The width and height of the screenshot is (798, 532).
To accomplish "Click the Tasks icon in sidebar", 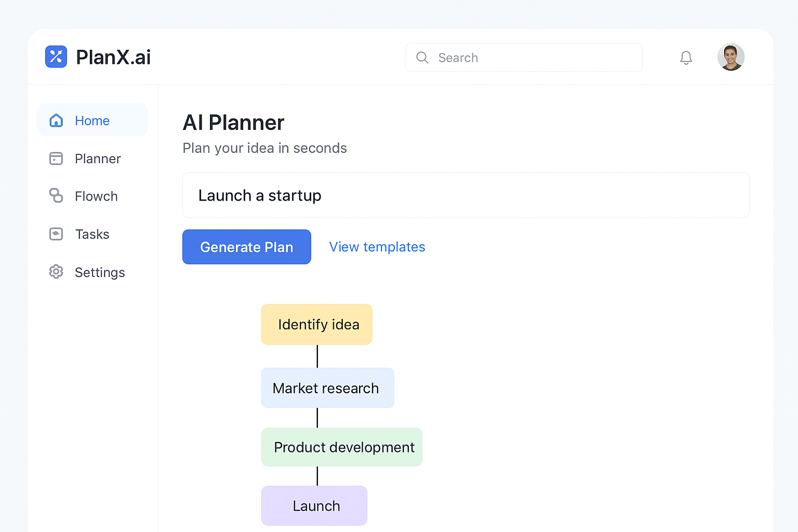I will pyautogui.click(x=56, y=234).
